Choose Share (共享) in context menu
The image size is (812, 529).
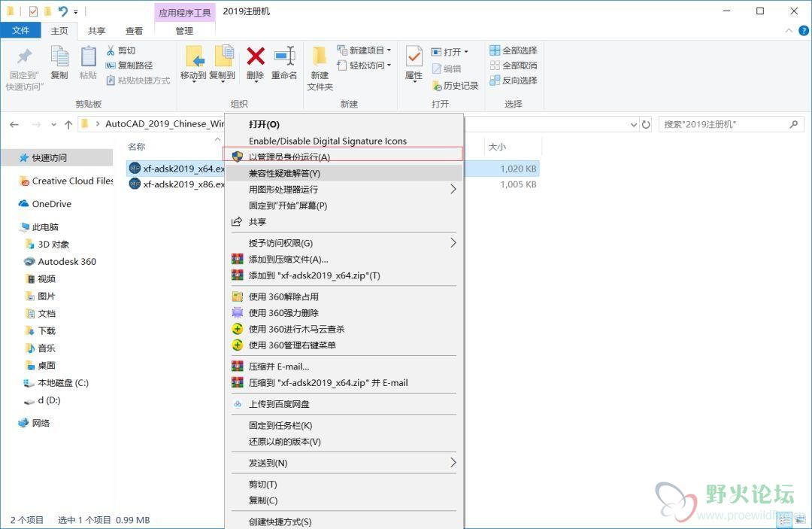pos(344,222)
